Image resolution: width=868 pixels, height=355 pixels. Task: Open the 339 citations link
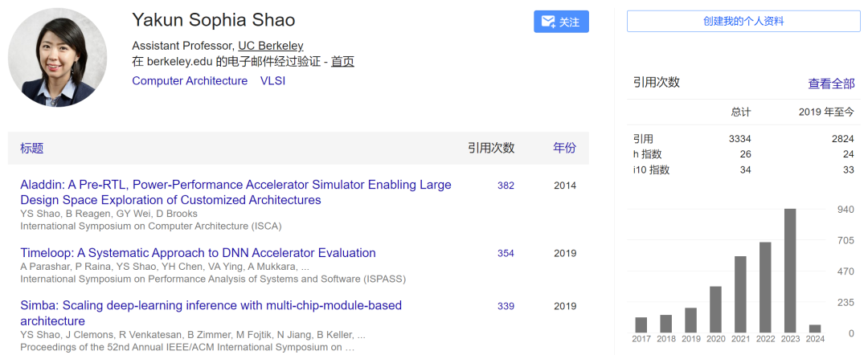506,306
